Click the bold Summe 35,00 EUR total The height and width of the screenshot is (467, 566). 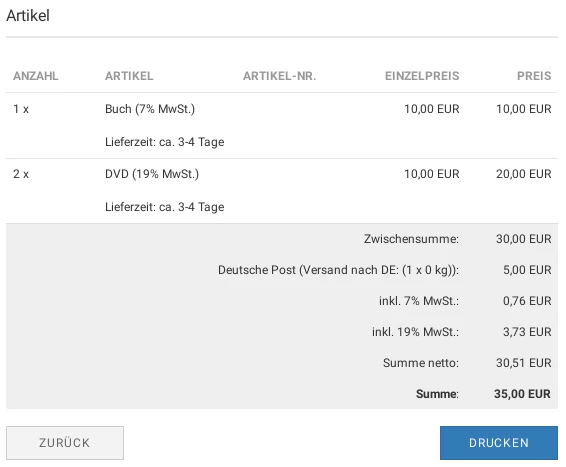click(x=522, y=394)
